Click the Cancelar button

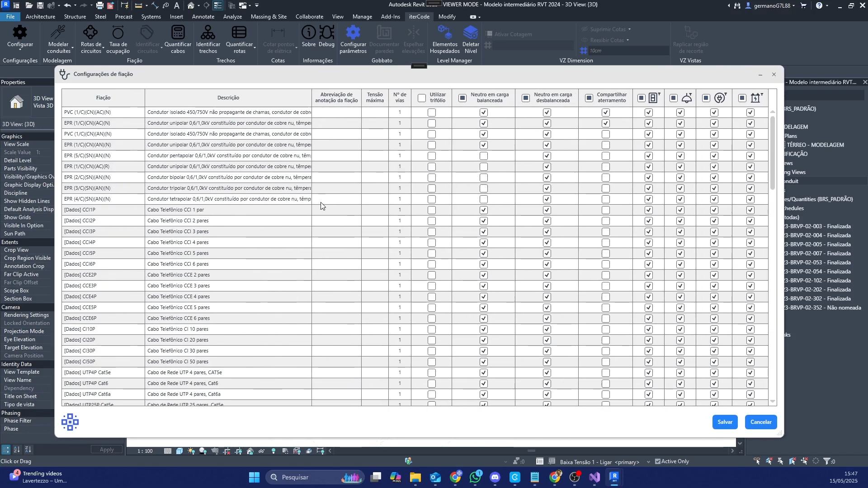[761, 422]
